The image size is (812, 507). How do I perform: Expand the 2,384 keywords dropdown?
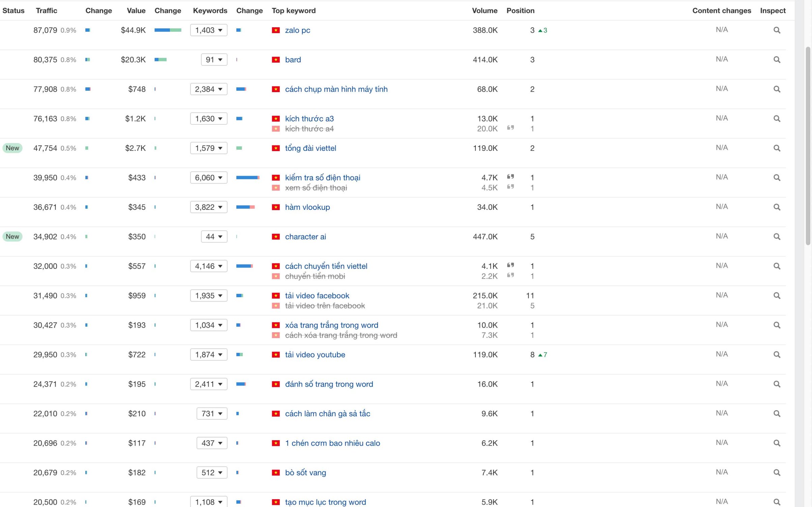(209, 89)
